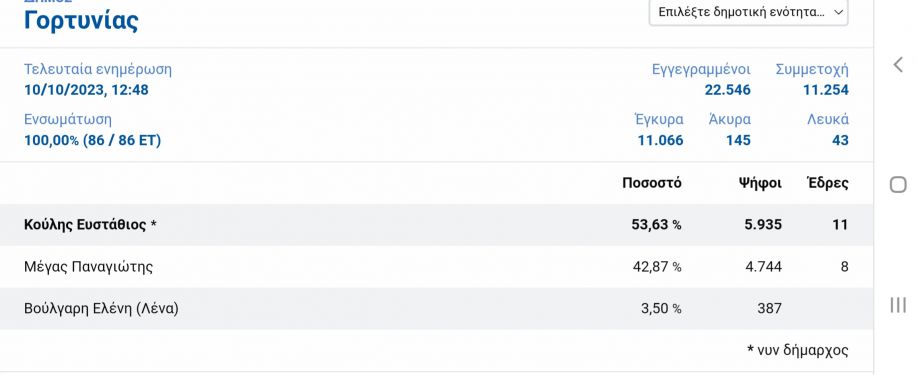Click the Ποσοστό column header
This screenshot has height=375, width=918.
tap(652, 183)
